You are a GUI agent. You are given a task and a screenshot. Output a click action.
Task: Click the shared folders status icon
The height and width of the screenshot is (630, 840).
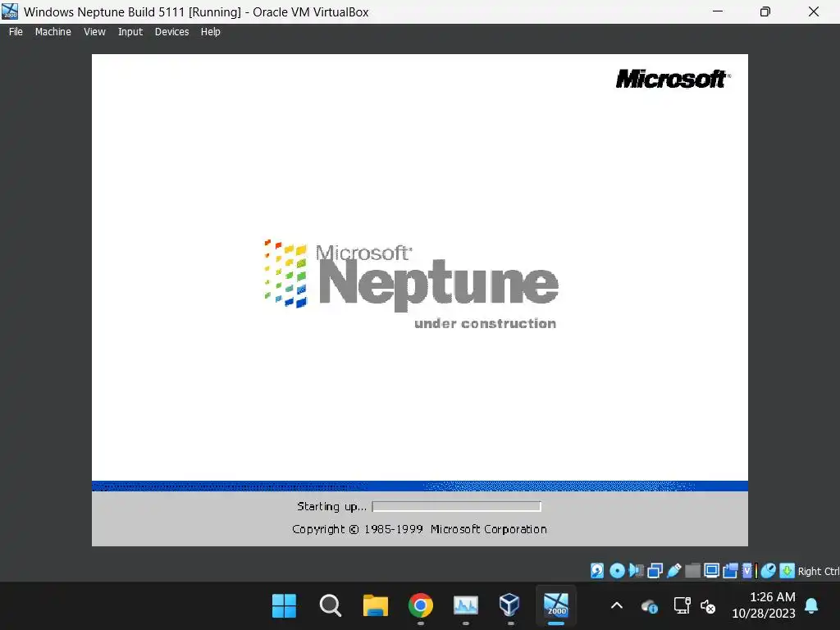click(692, 571)
